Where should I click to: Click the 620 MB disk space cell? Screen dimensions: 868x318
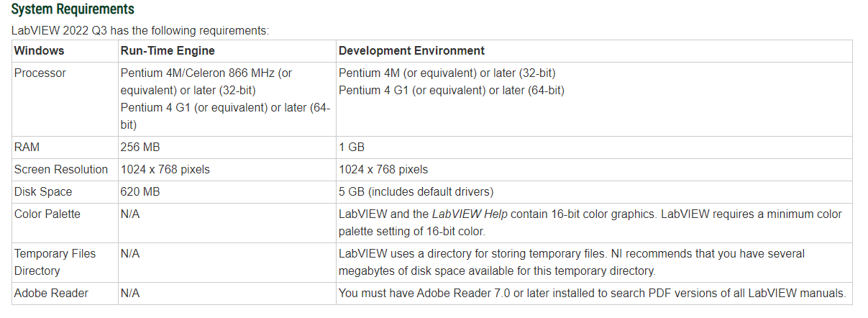coord(140,192)
